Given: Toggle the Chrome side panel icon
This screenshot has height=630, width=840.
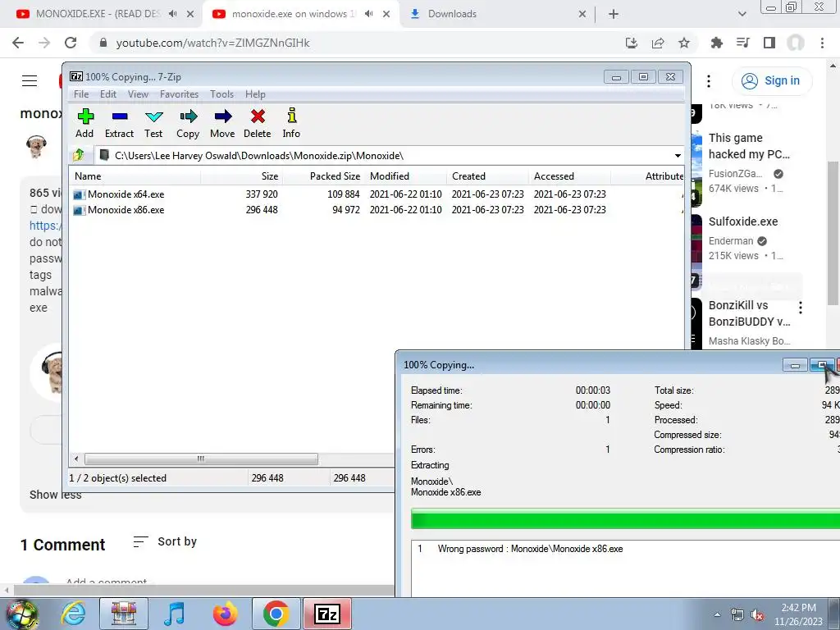Looking at the screenshot, I should pos(769,43).
